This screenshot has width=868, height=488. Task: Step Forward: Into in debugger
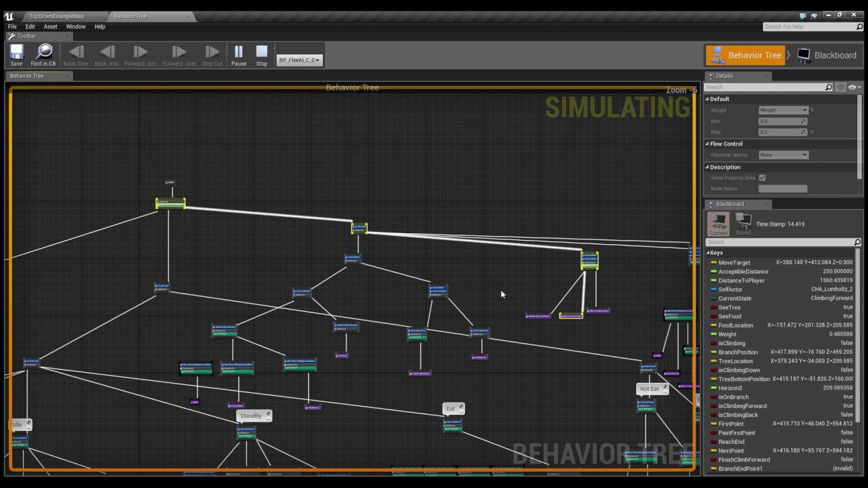[140, 55]
